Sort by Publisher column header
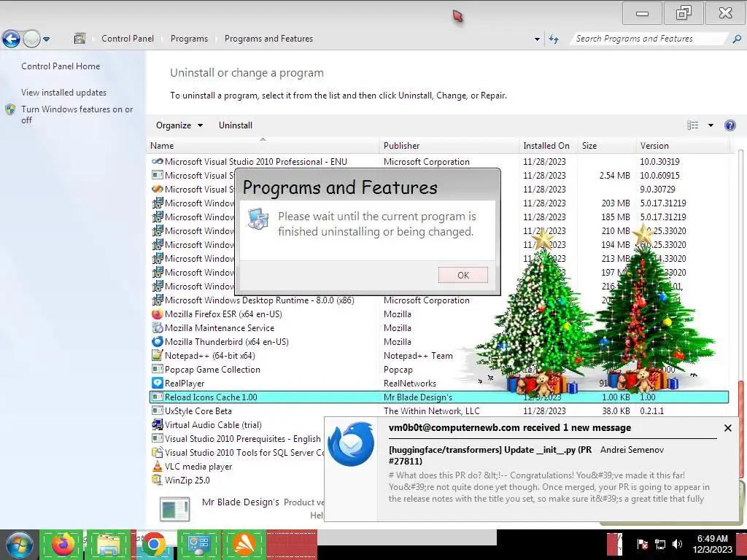This screenshot has width=747, height=560. 449,146
